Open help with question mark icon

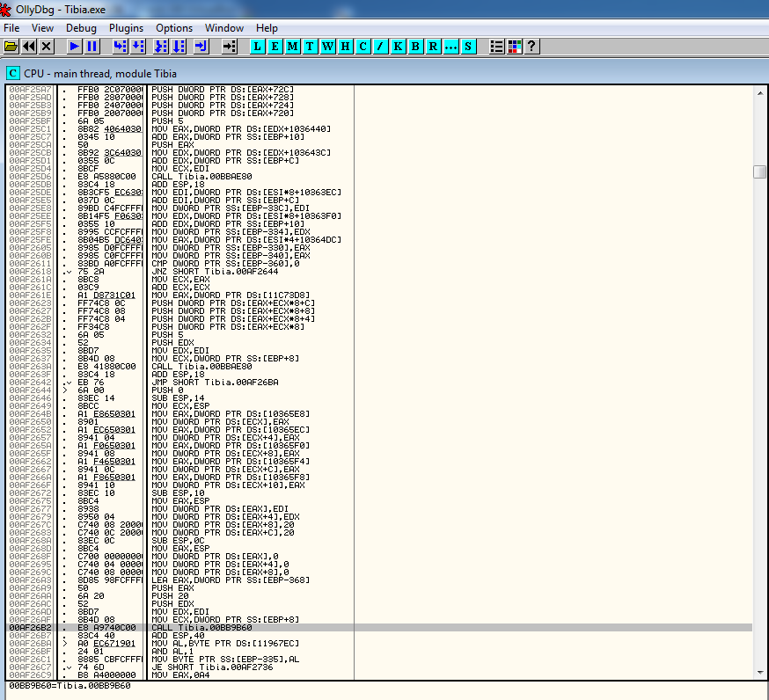532,47
